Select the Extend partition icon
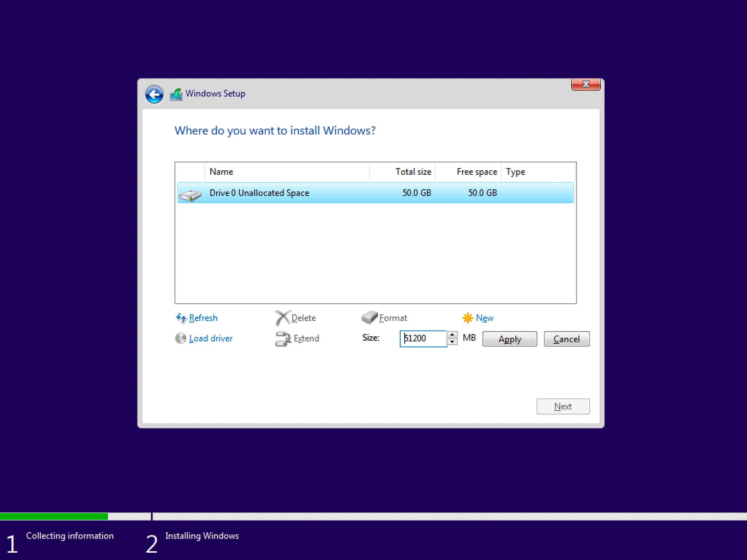This screenshot has height=560, width=747. 283,338
